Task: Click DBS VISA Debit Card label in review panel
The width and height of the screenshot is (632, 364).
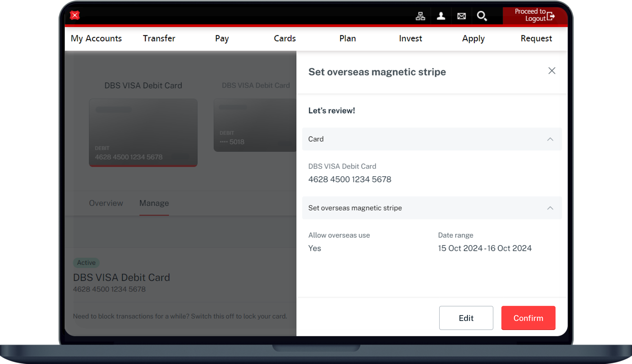Action: point(342,166)
